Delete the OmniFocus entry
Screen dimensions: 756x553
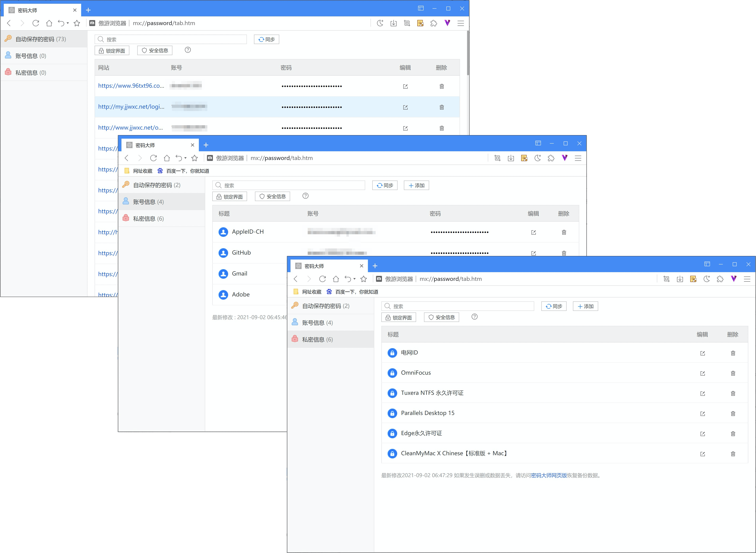tap(733, 373)
